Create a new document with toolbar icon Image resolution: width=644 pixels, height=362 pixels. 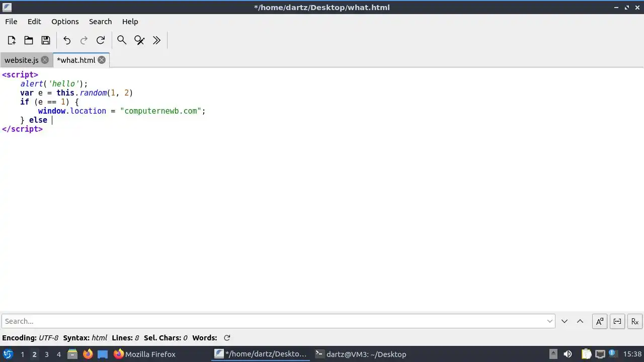tap(12, 40)
